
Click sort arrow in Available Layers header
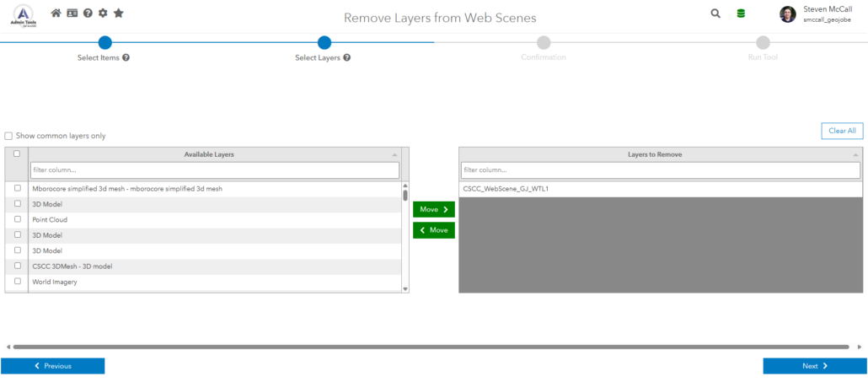395,155
